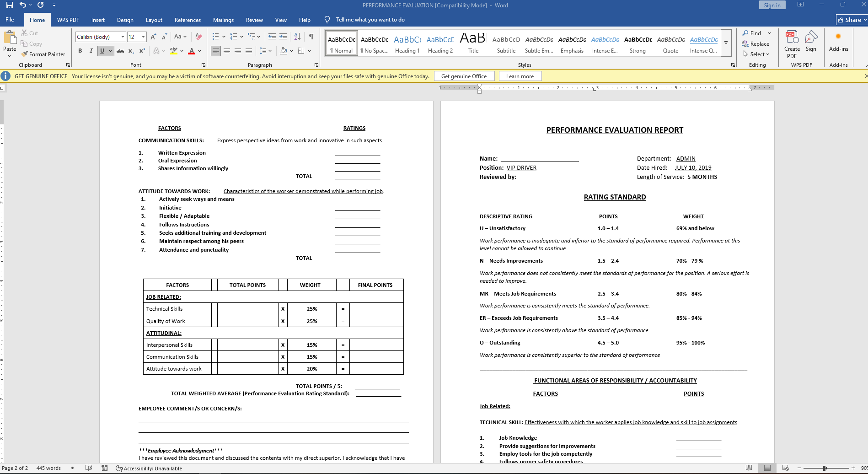Save the document with floppy icon
Image resolution: width=868 pixels, height=474 pixels.
(10, 5)
